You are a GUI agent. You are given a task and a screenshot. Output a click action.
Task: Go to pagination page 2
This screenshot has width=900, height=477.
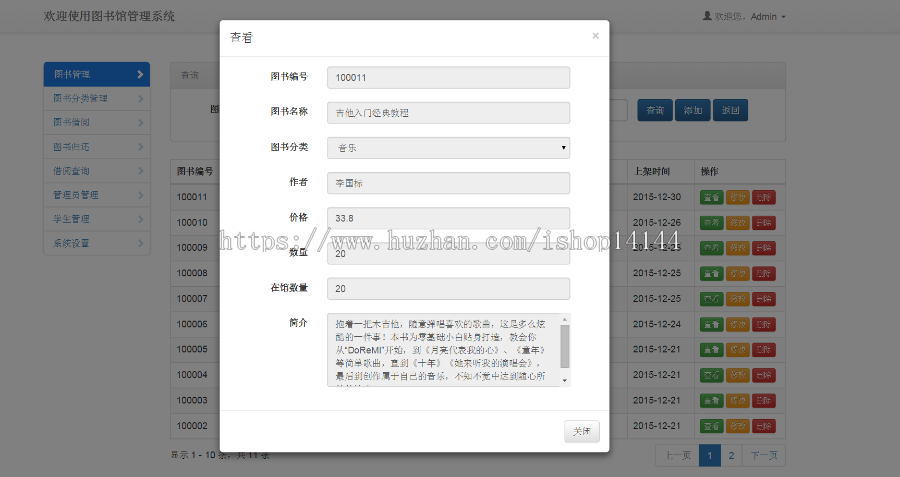731,455
